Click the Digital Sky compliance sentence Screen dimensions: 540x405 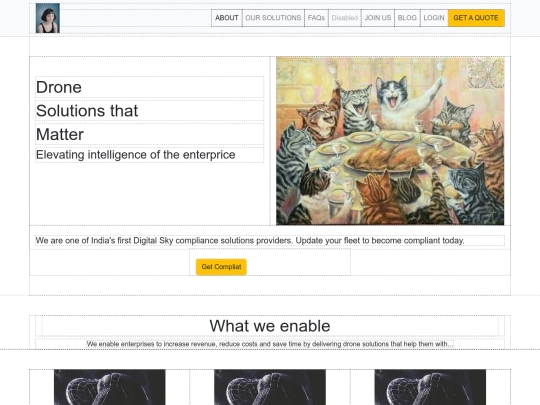[250, 240]
